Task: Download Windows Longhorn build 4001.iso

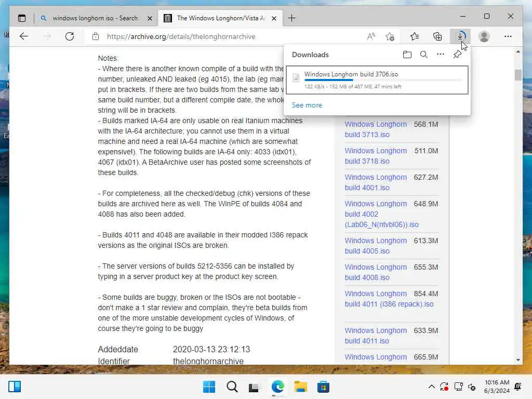Action: pyautogui.click(x=376, y=182)
